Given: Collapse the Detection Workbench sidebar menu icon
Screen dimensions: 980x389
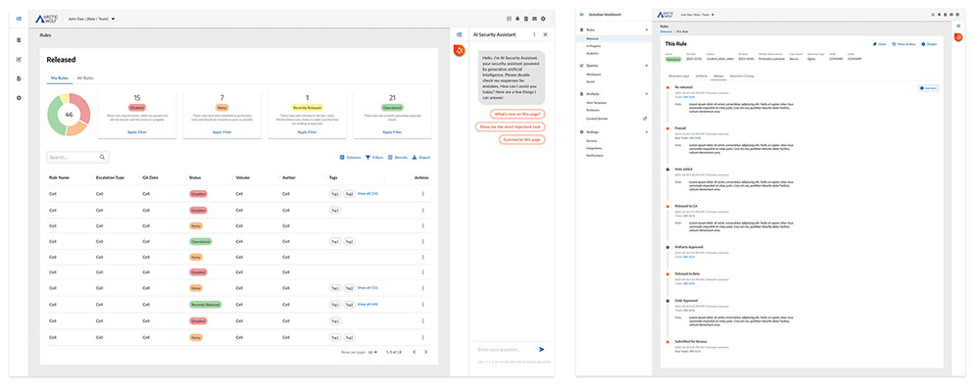Looking at the screenshot, I should 582,14.
